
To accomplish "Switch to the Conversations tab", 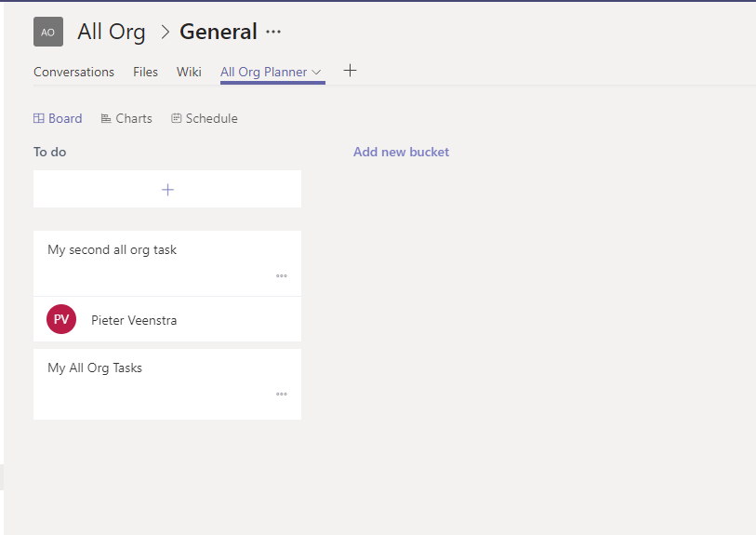I will click(x=73, y=72).
